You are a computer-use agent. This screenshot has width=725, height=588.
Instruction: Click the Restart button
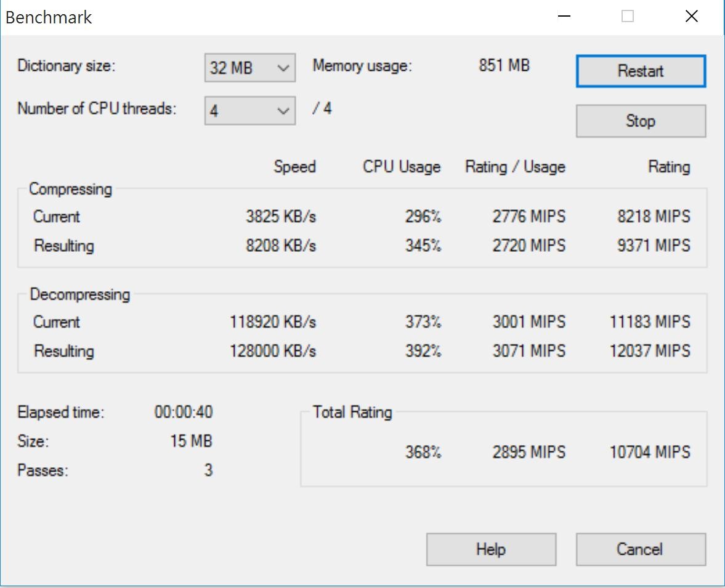641,71
